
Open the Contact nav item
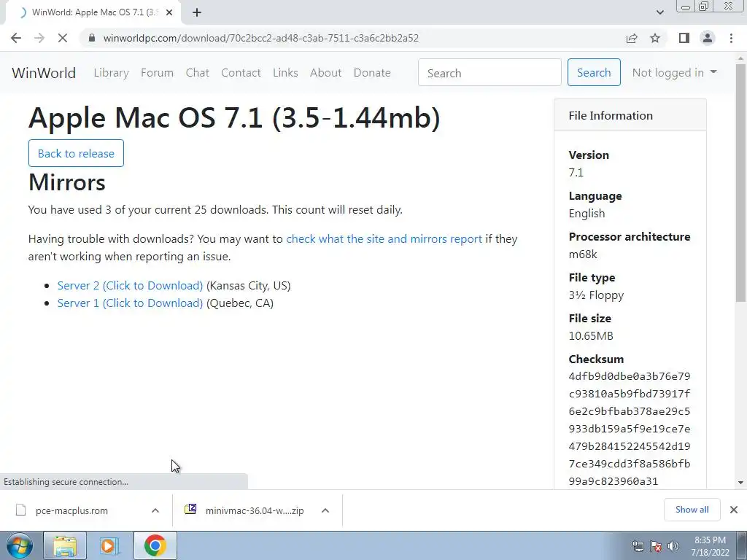[x=241, y=73]
